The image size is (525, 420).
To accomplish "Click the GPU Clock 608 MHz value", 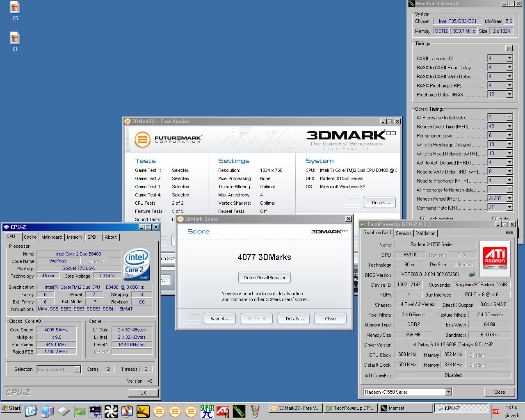I will click(x=407, y=354).
